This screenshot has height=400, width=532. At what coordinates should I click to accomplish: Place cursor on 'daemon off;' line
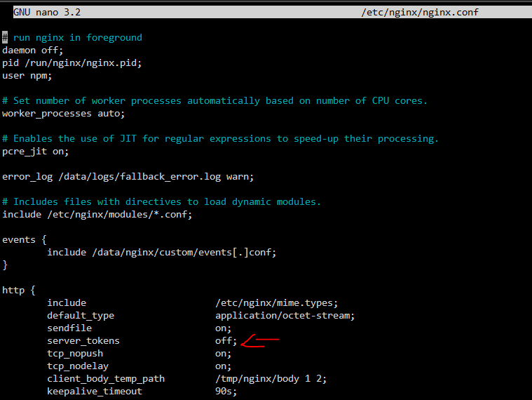(x=32, y=51)
